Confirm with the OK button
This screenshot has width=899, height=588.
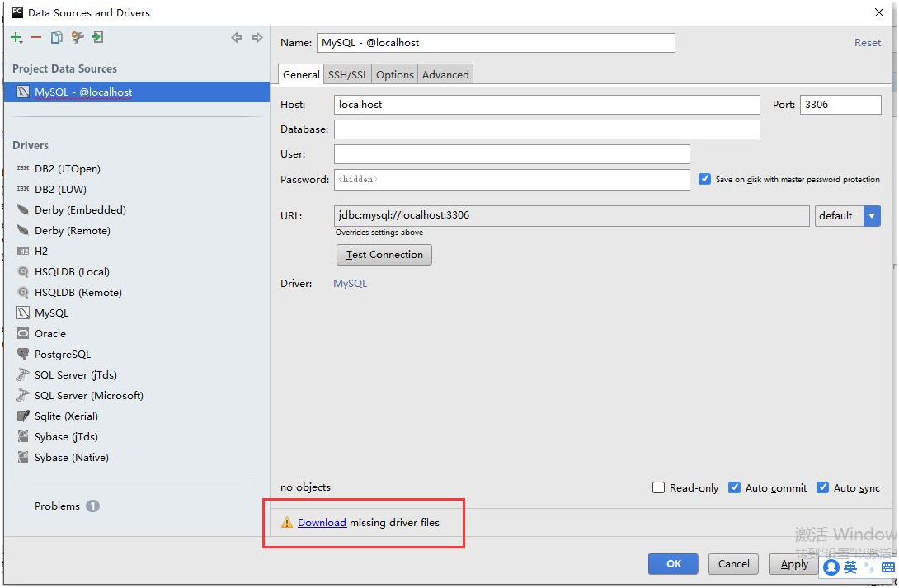[674, 565]
